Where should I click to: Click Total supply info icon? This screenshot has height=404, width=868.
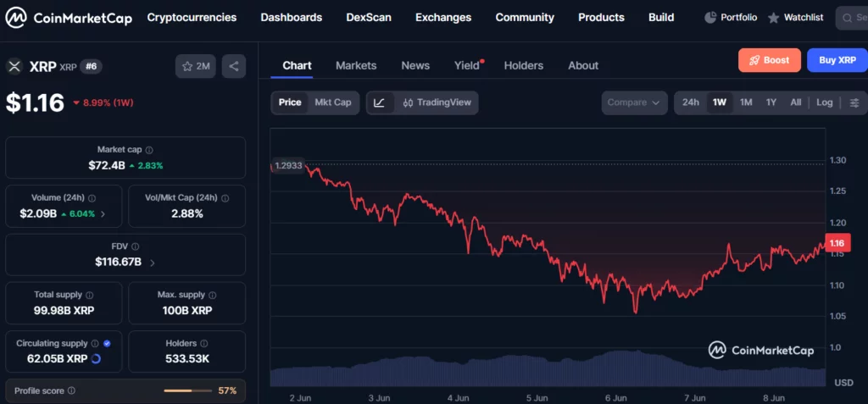(89, 296)
